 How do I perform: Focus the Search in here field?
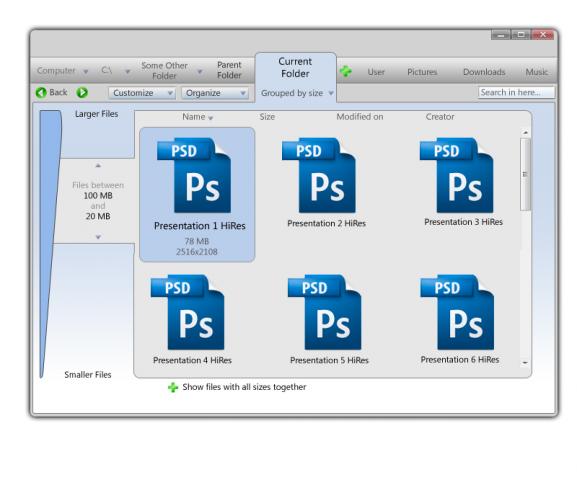[x=516, y=92]
